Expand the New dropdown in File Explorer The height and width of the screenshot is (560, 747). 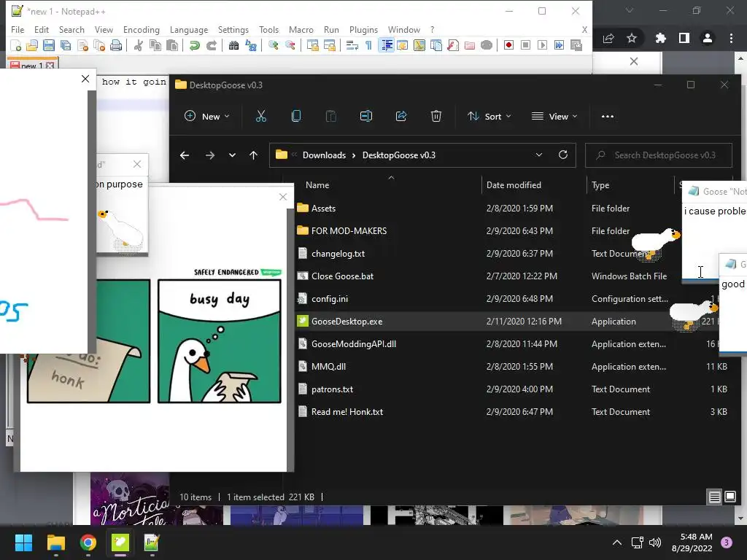(x=207, y=116)
